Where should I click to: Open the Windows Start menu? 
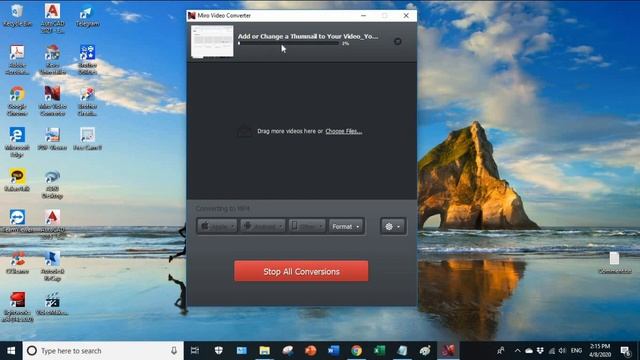click(11, 351)
